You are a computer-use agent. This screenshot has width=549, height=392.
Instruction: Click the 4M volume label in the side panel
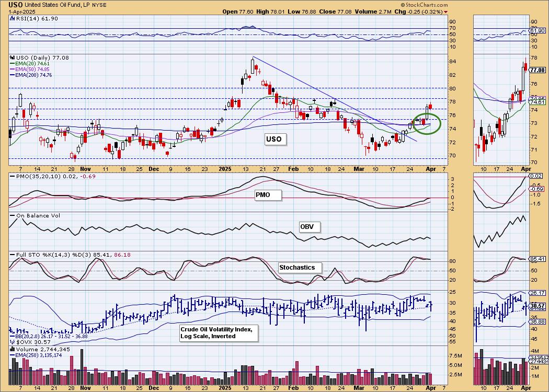pyautogui.click(x=534, y=351)
